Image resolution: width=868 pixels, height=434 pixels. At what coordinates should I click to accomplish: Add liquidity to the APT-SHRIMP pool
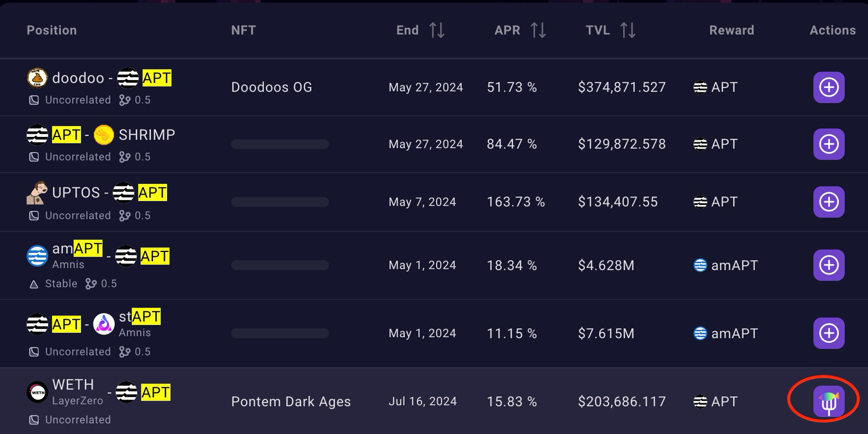(x=829, y=144)
